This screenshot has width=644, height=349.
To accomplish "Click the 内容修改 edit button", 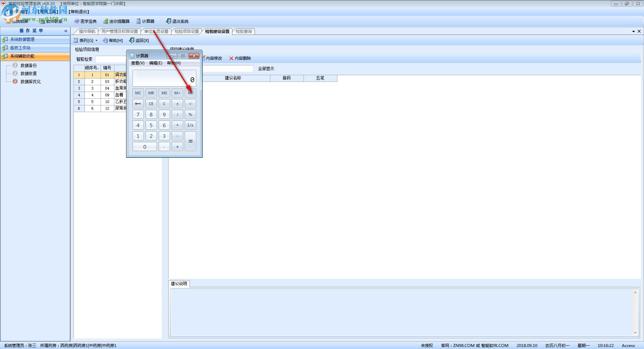I will (212, 58).
